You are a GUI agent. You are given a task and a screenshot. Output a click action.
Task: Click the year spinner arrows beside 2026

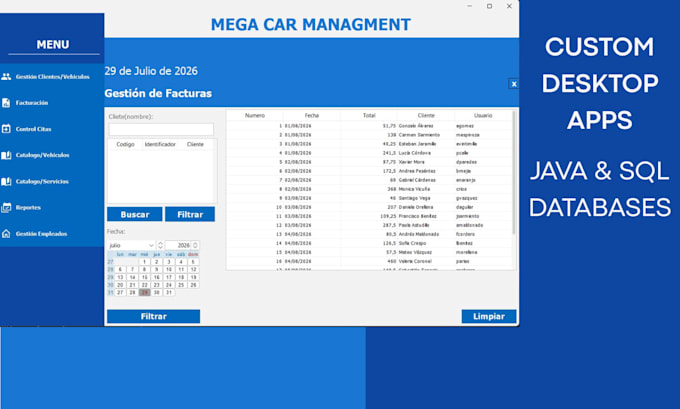click(x=195, y=245)
